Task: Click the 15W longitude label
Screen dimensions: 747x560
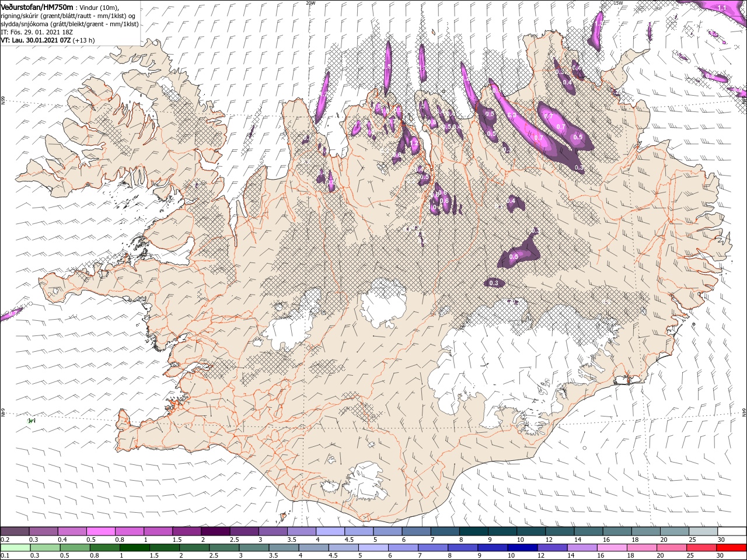Action: click(x=618, y=3)
